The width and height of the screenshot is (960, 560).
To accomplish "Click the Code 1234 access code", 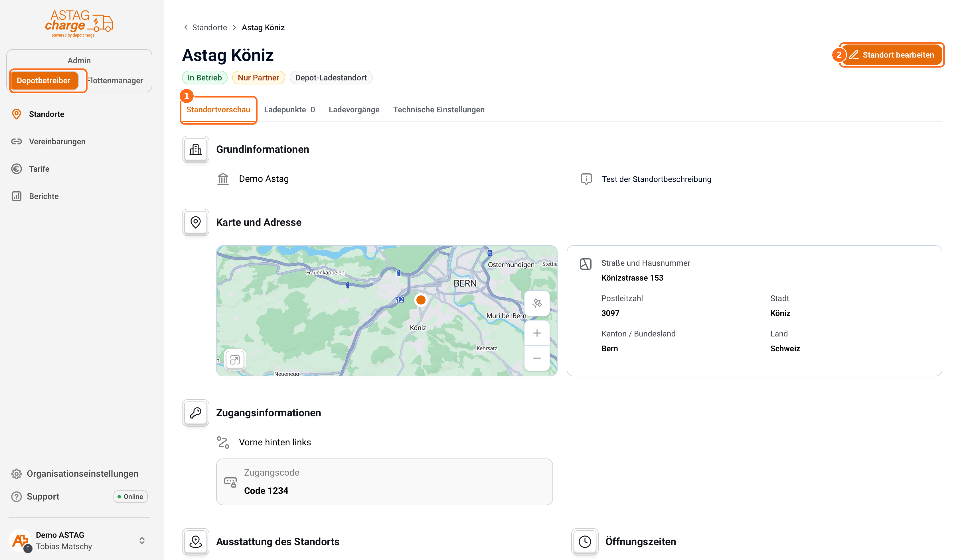I will (266, 491).
